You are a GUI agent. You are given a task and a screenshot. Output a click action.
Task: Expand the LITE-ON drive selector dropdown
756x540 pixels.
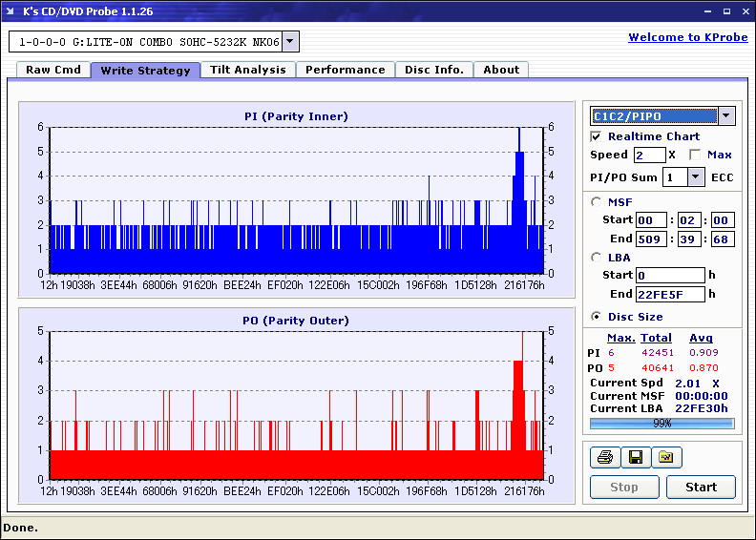pyautogui.click(x=290, y=42)
